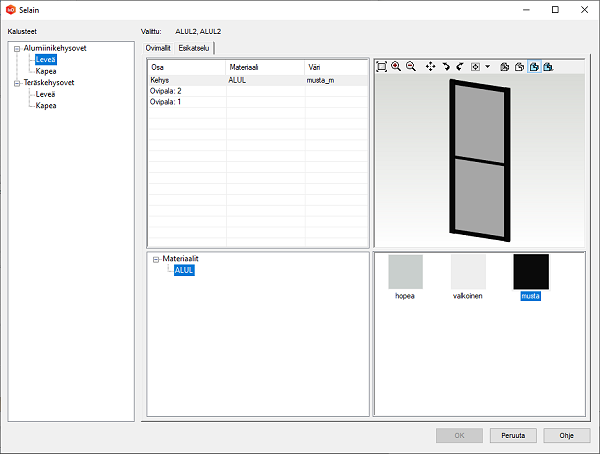Click the zoom extents (fit view) icon
The height and width of the screenshot is (454, 600).
coord(381,66)
